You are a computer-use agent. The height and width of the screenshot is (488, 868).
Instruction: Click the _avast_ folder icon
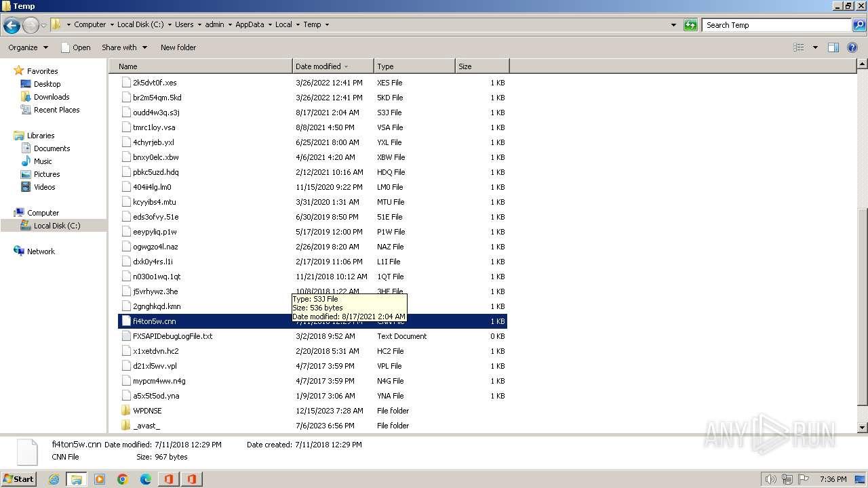click(126, 426)
